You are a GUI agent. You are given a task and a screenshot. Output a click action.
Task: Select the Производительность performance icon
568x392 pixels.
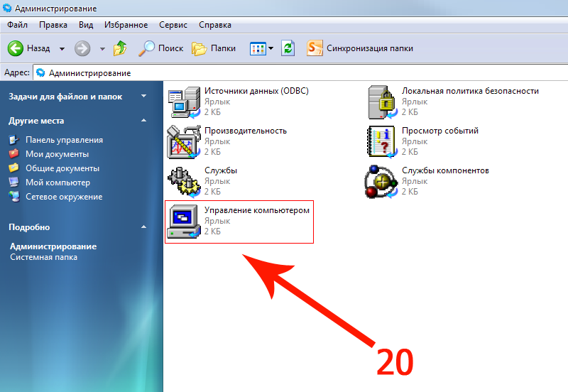[x=184, y=142]
